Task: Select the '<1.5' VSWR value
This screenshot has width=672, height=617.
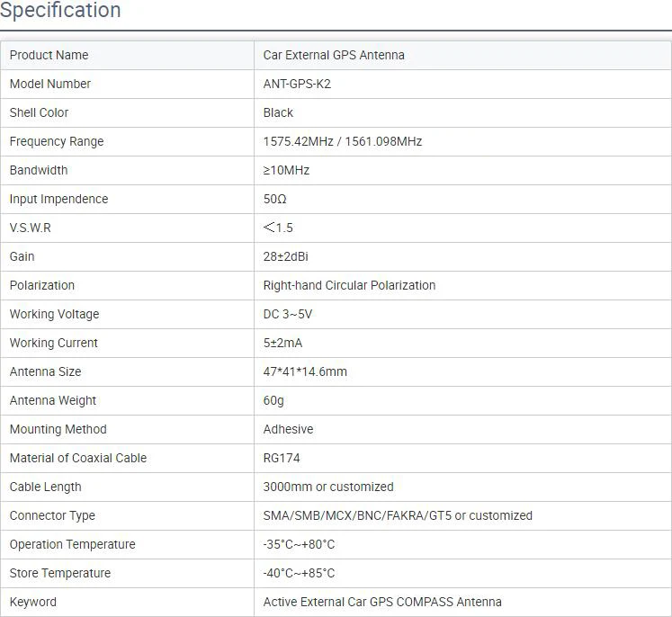Action: [x=278, y=228]
